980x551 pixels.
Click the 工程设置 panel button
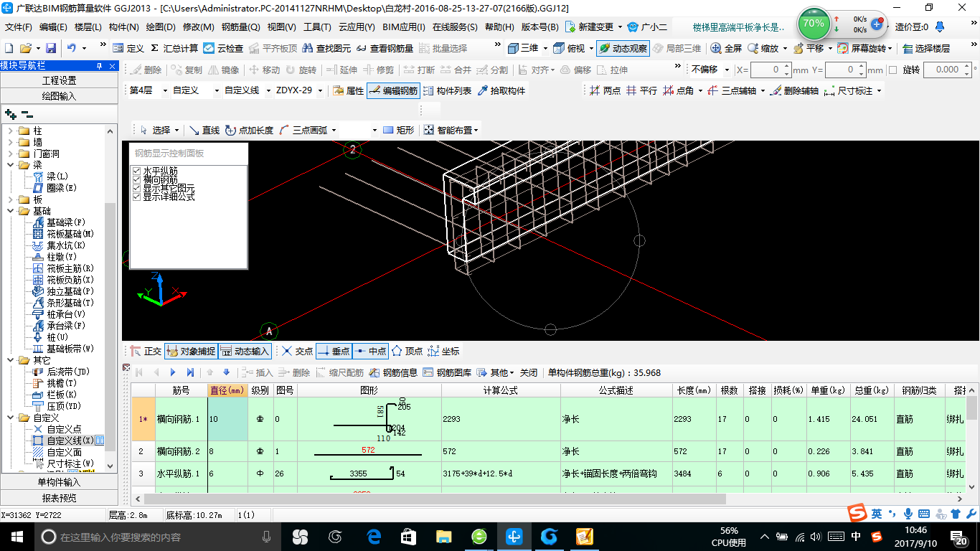pos(59,80)
